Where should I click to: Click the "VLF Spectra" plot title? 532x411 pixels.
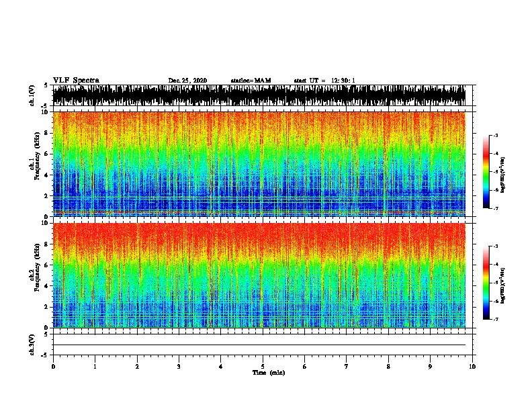tap(76, 81)
